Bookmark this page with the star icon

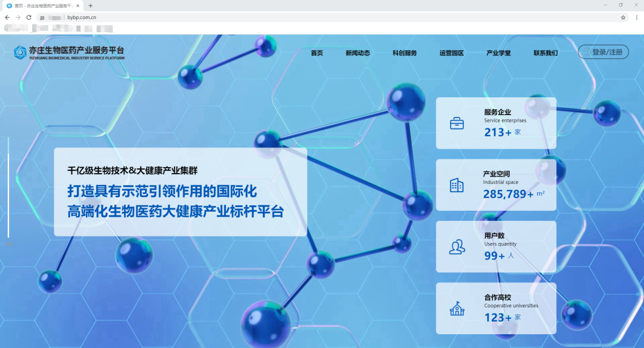pos(623,17)
